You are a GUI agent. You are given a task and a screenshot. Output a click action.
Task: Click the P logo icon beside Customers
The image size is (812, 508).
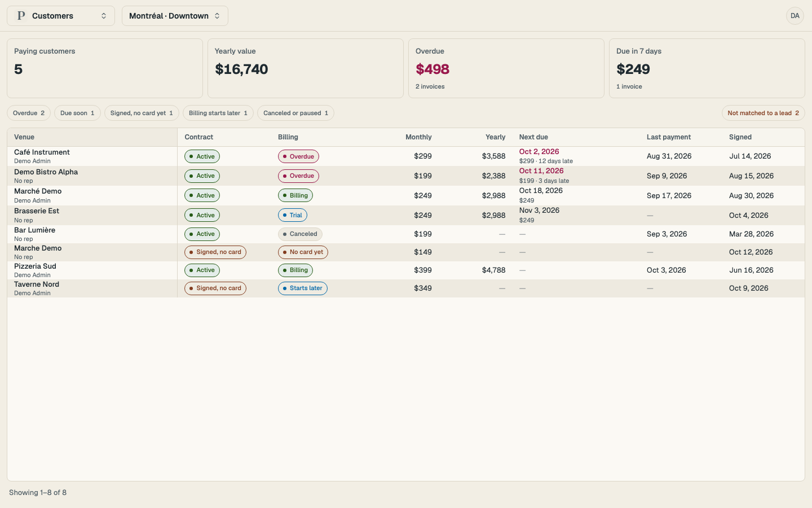pyautogui.click(x=21, y=16)
